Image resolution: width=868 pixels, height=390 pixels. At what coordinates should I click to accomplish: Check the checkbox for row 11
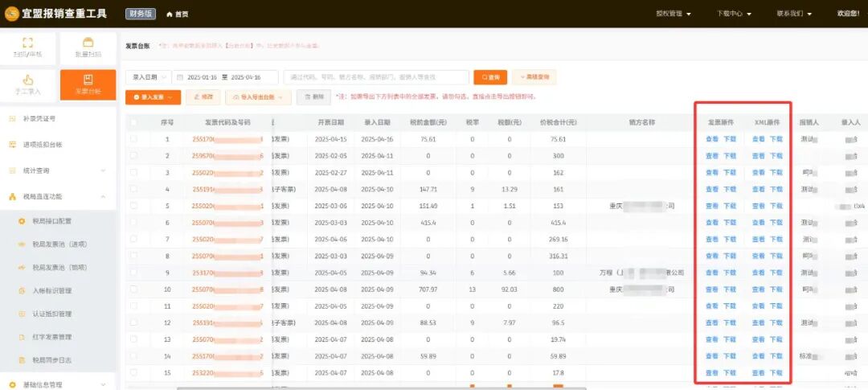click(133, 306)
